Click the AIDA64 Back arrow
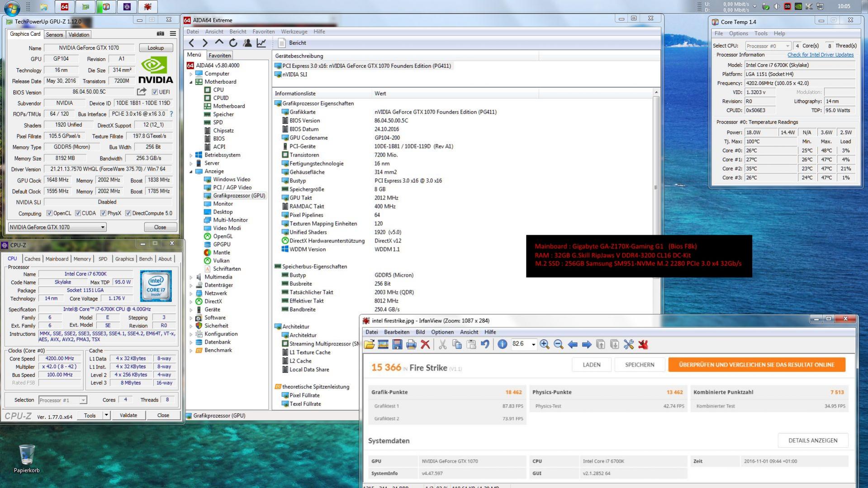 [192, 43]
